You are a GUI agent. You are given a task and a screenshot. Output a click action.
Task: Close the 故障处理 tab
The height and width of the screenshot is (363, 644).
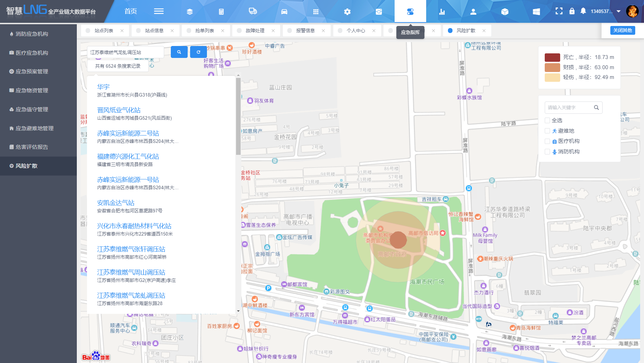click(x=273, y=31)
